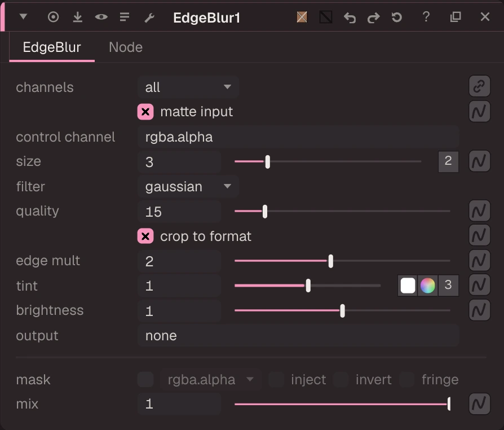Toggle the eye visibility icon in header
Image resolution: width=504 pixels, height=430 pixels.
101,17
